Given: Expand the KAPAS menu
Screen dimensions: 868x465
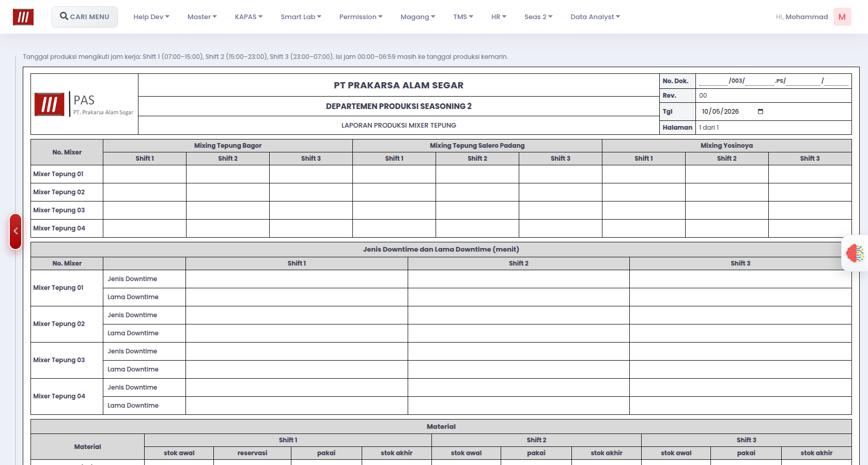Looking at the screenshot, I should tap(249, 17).
